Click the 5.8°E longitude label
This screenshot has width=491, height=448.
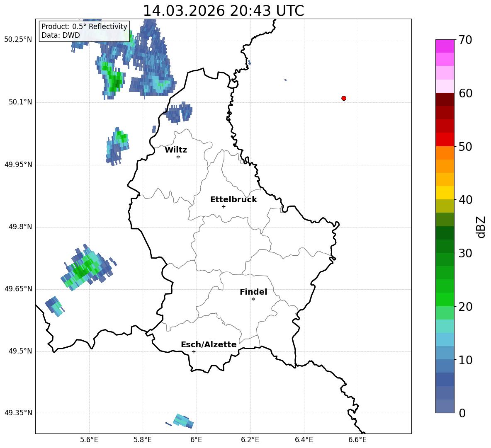(x=143, y=440)
